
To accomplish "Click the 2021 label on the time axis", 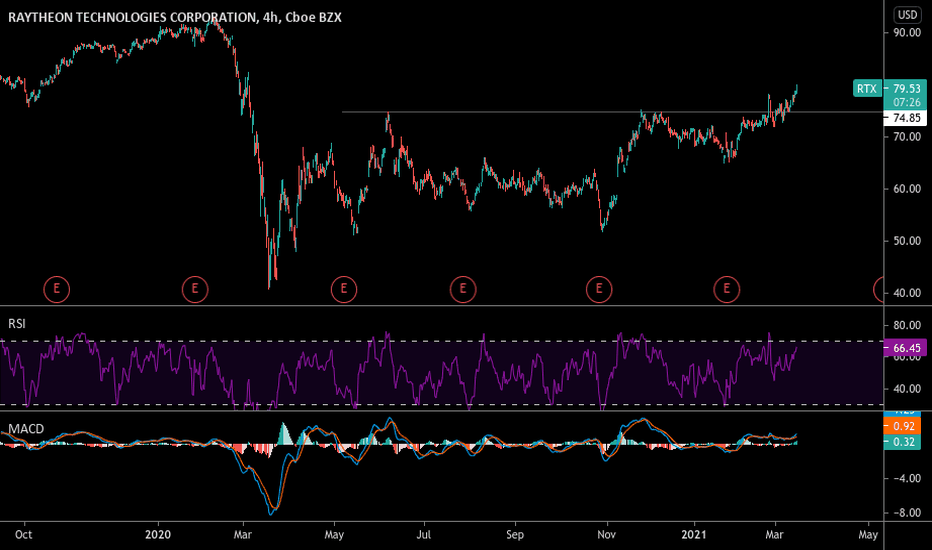I will [x=694, y=534].
